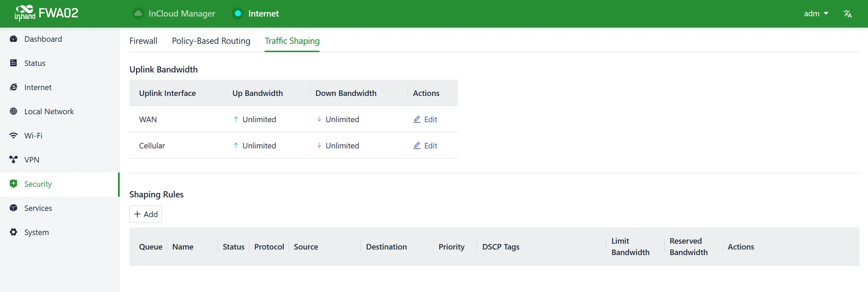Edit the Cellular uplink bandwidth

(x=425, y=146)
